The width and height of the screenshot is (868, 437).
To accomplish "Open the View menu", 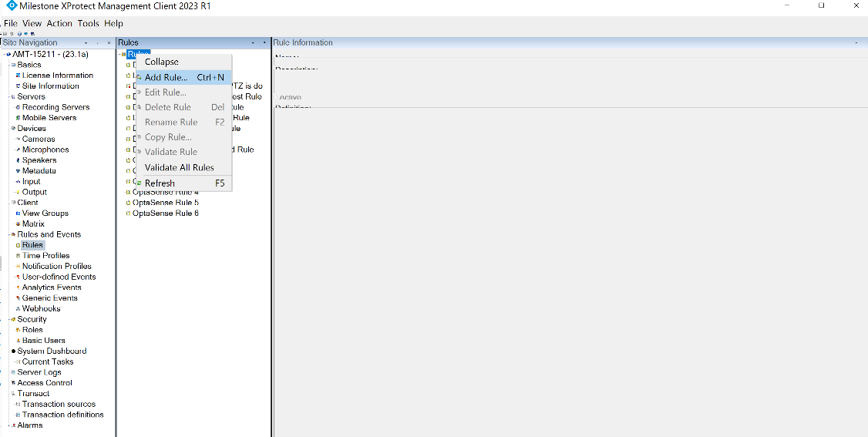I will point(32,23).
